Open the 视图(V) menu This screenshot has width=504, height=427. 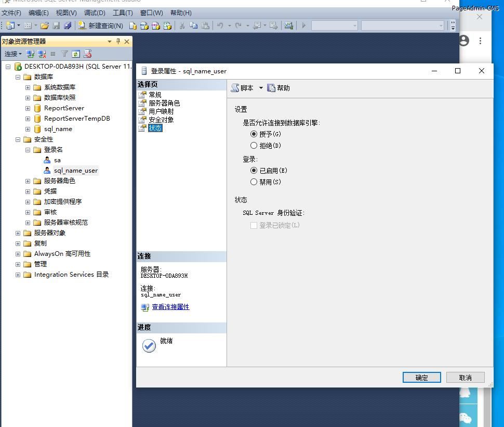click(66, 13)
